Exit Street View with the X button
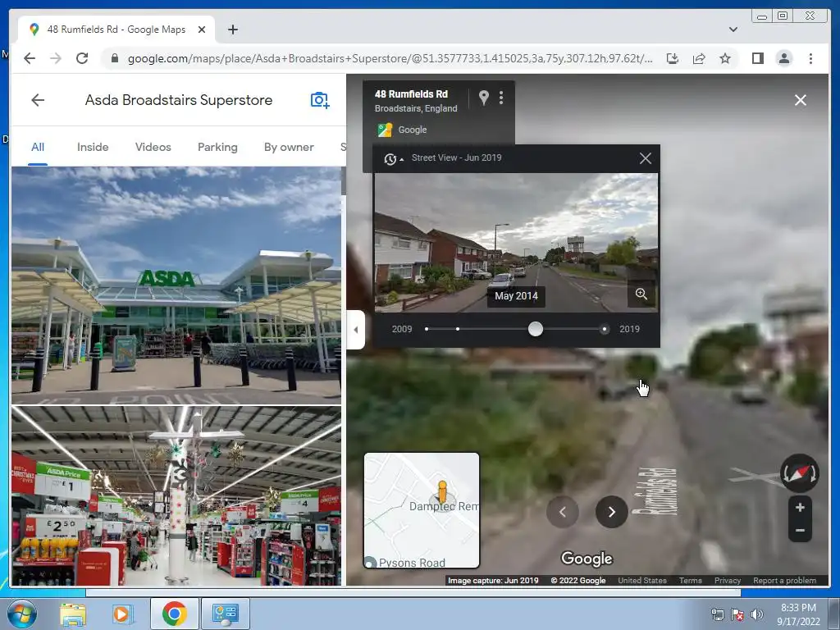Viewport: 840px width, 630px height. pos(801,100)
